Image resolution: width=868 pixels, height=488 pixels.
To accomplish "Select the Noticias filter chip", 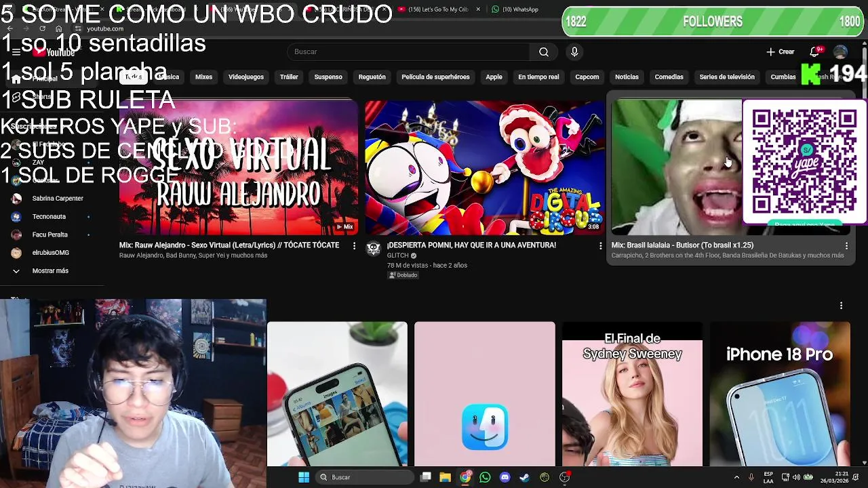I will 627,77.
